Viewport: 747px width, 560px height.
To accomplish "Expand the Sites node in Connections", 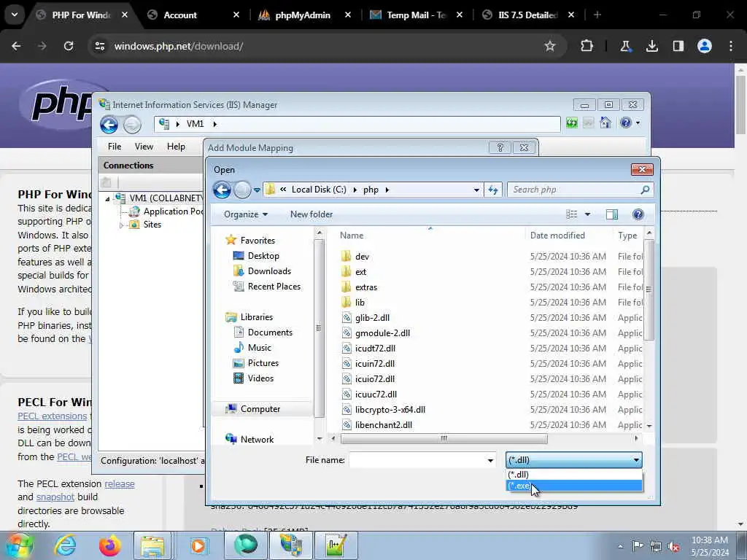I will pos(122,225).
